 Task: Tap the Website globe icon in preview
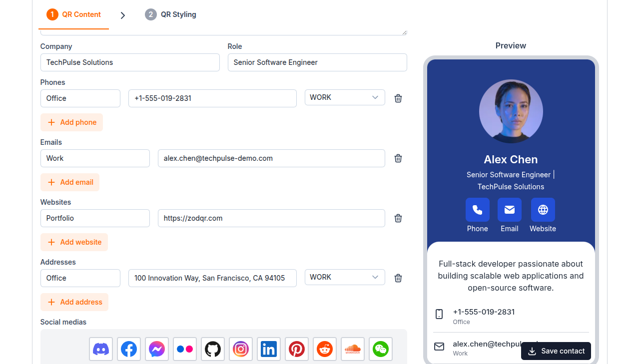tap(543, 210)
